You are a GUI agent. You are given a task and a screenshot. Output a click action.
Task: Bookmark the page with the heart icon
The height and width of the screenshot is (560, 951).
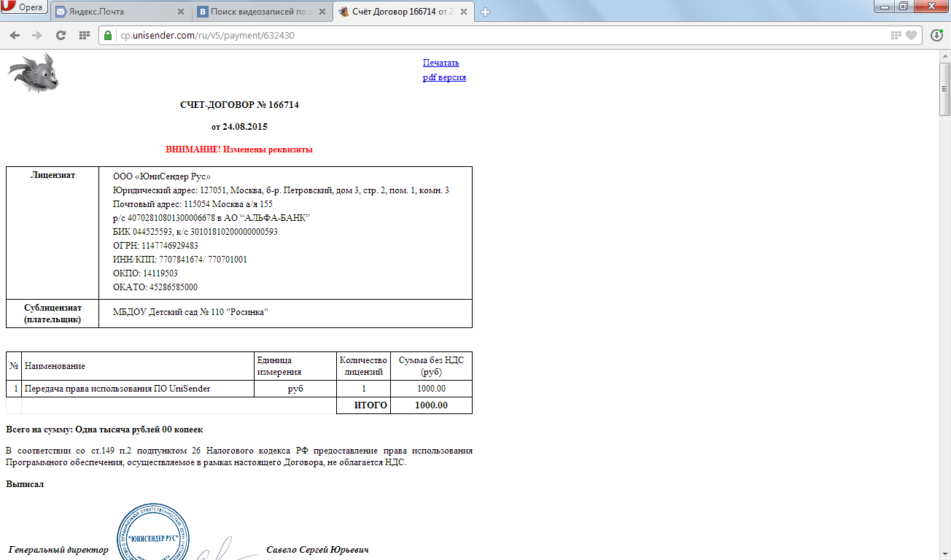click(911, 35)
